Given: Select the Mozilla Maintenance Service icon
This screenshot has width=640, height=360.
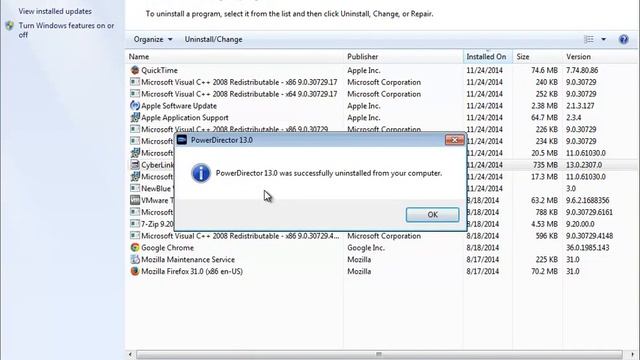Looking at the screenshot, I should [135, 259].
